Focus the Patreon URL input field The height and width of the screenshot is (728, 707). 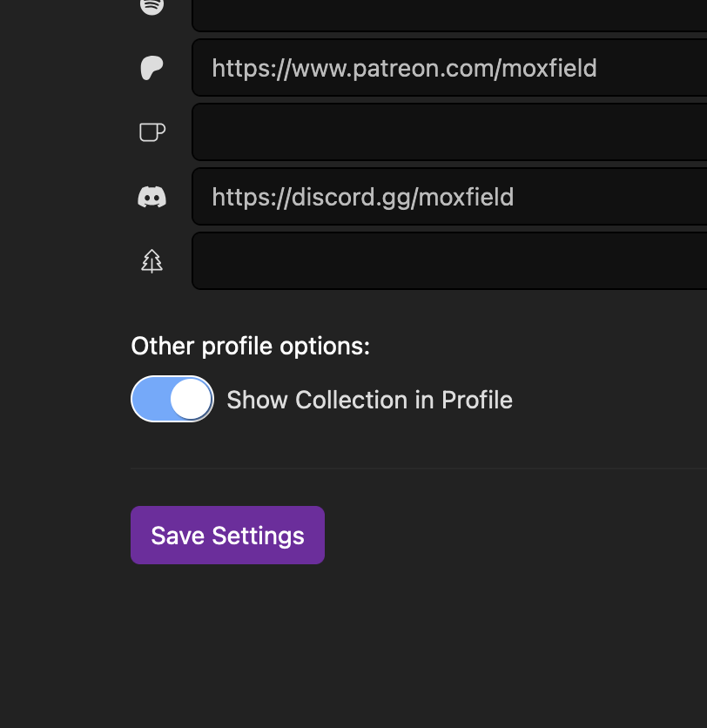coord(449,68)
